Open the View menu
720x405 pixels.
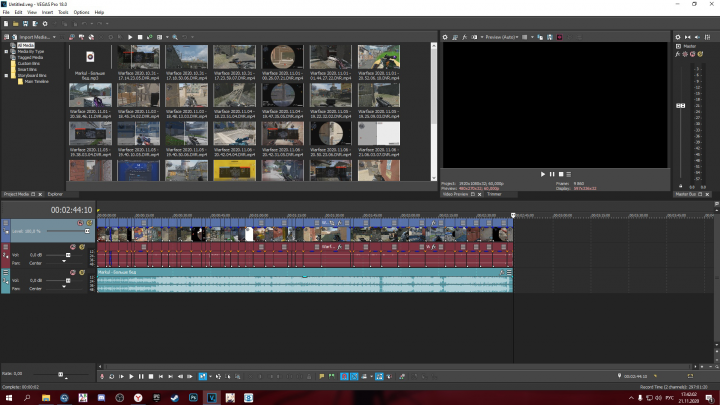[x=32, y=12]
